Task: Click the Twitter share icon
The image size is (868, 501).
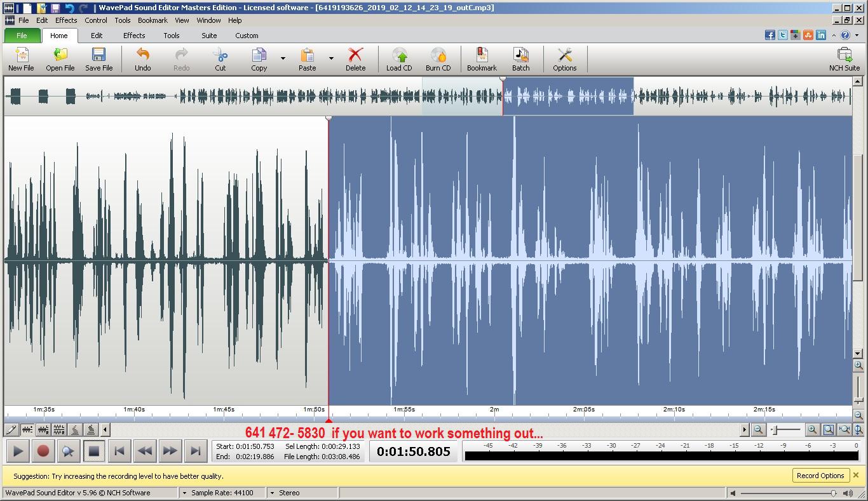Action: coord(783,36)
